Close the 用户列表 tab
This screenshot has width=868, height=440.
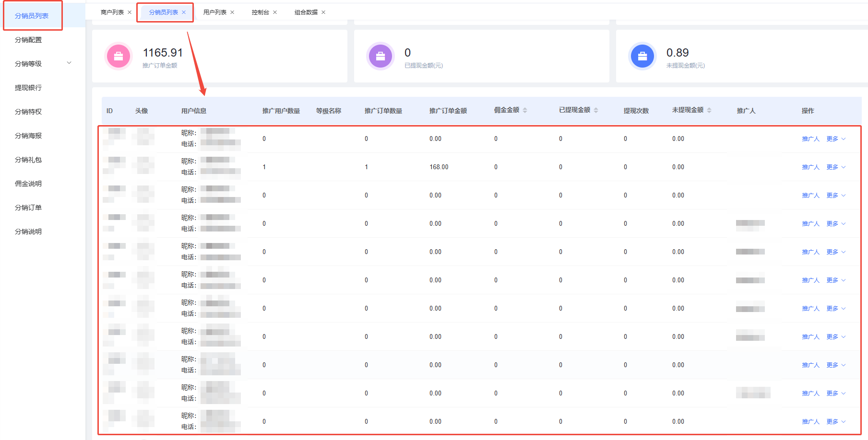232,12
